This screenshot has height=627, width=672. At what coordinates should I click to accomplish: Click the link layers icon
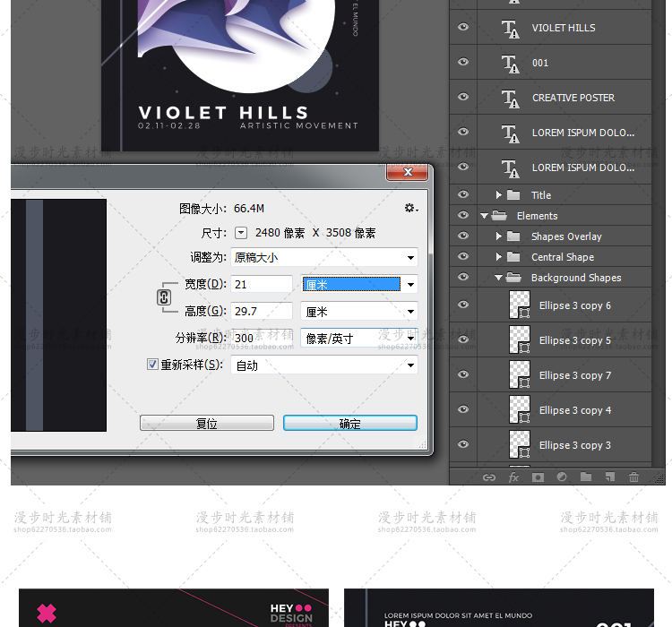click(489, 477)
